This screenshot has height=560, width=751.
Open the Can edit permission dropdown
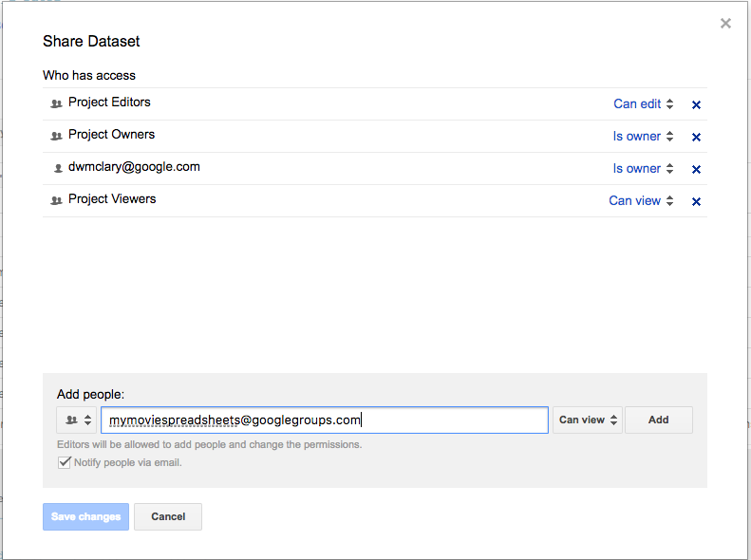[643, 103]
